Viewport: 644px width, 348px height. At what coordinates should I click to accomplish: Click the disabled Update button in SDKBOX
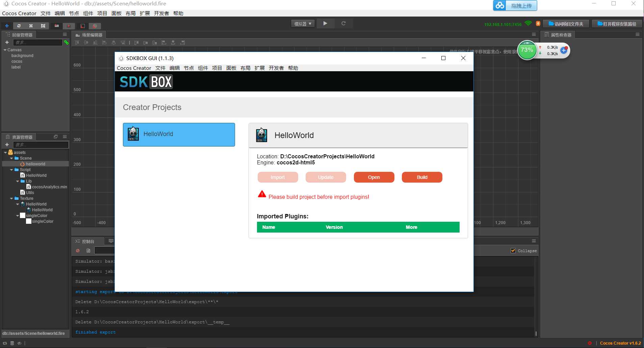pos(326,177)
